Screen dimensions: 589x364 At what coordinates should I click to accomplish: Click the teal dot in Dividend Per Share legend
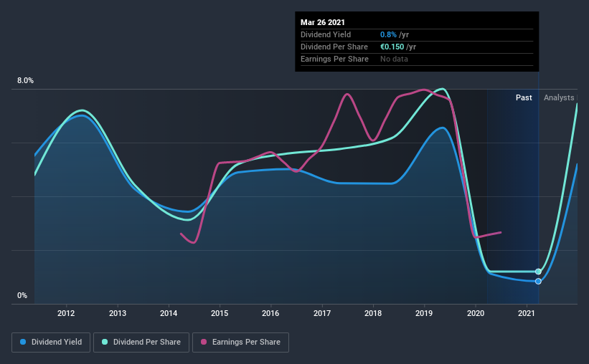coord(105,342)
